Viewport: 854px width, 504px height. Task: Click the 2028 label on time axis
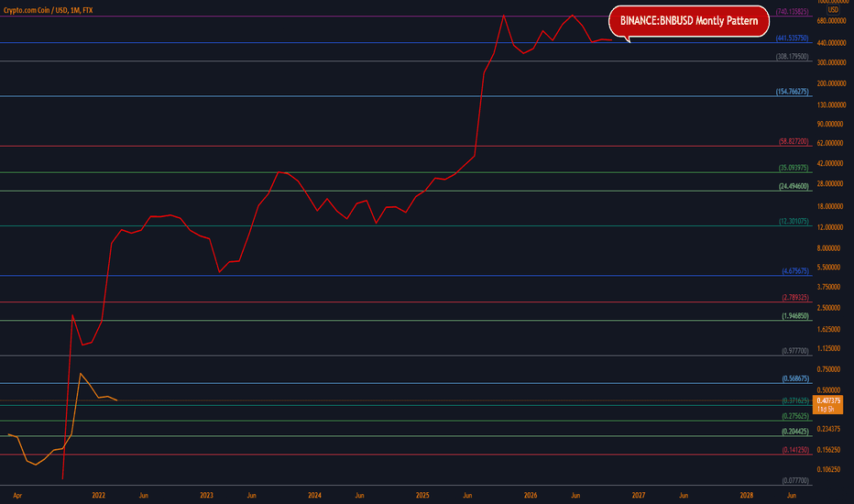[747, 495]
